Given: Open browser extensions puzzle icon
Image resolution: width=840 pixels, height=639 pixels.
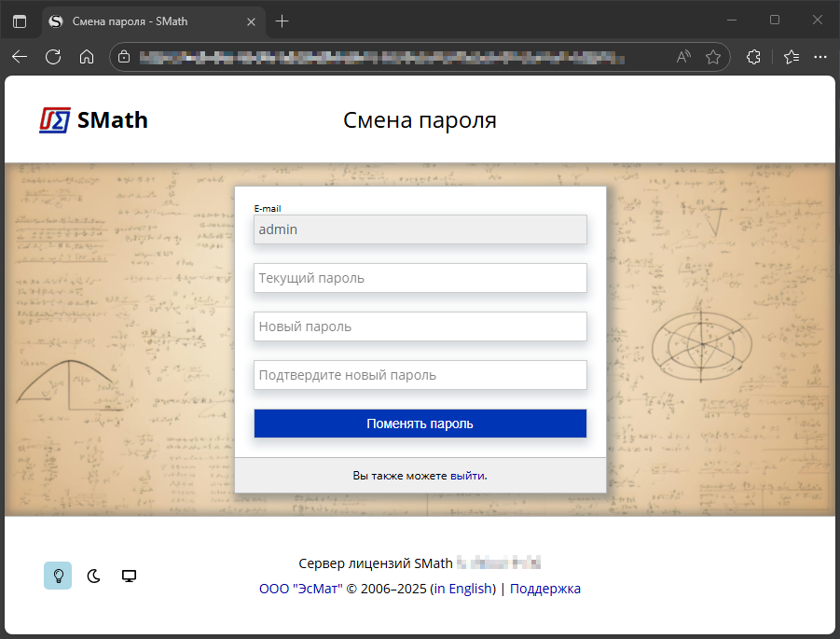Looking at the screenshot, I should click(753, 57).
